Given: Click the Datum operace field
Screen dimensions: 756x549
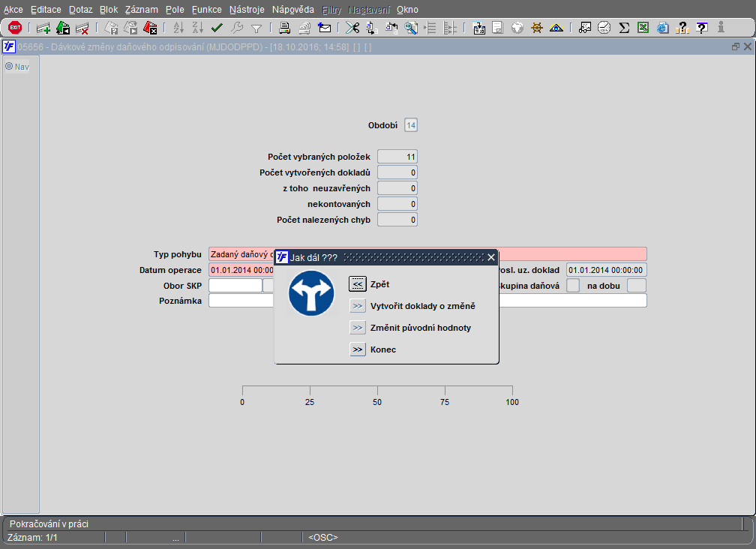Looking at the screenshot, I should pos(241,270).
